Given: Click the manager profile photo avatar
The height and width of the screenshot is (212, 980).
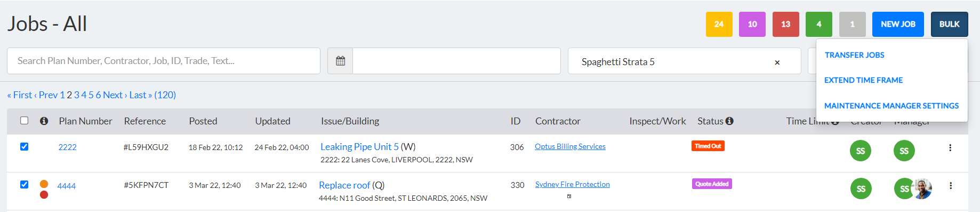Looking at the screenshot, I should click(922, 189).
